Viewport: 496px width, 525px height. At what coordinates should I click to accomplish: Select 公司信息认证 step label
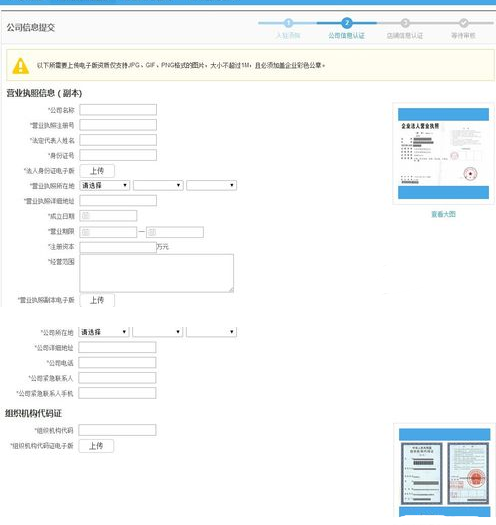pyautogui.click(x=346, y=35)
